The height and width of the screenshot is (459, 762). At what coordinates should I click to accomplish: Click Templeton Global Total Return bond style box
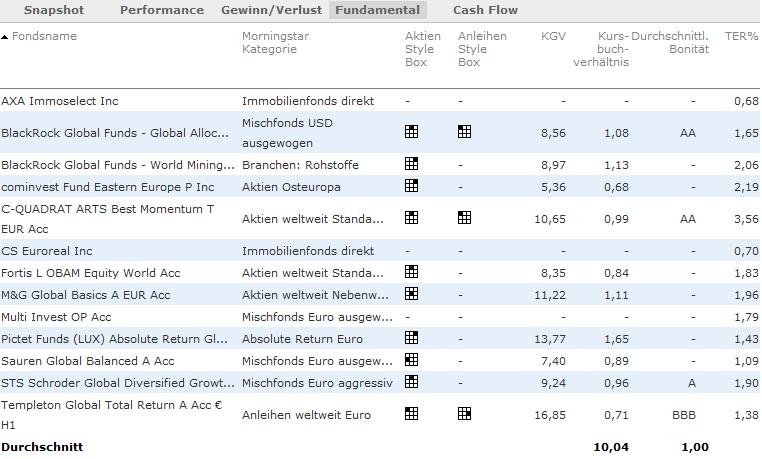click(x=464, y=413)
